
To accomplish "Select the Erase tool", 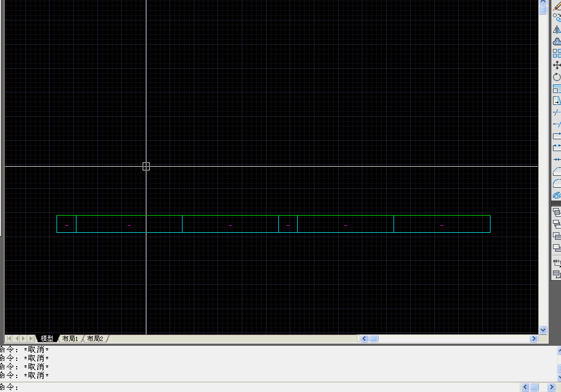I will tap(557, 6).
